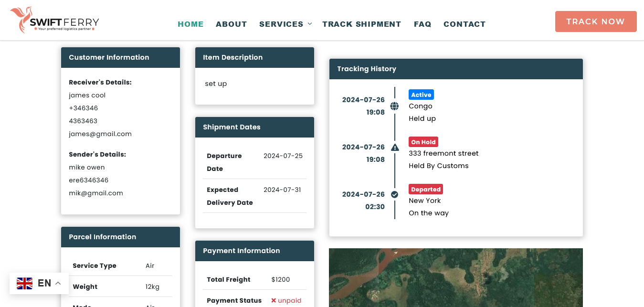Navigate to the FAQ page
The height and width of the screenshot is (307, 644).
pos(422,24)
